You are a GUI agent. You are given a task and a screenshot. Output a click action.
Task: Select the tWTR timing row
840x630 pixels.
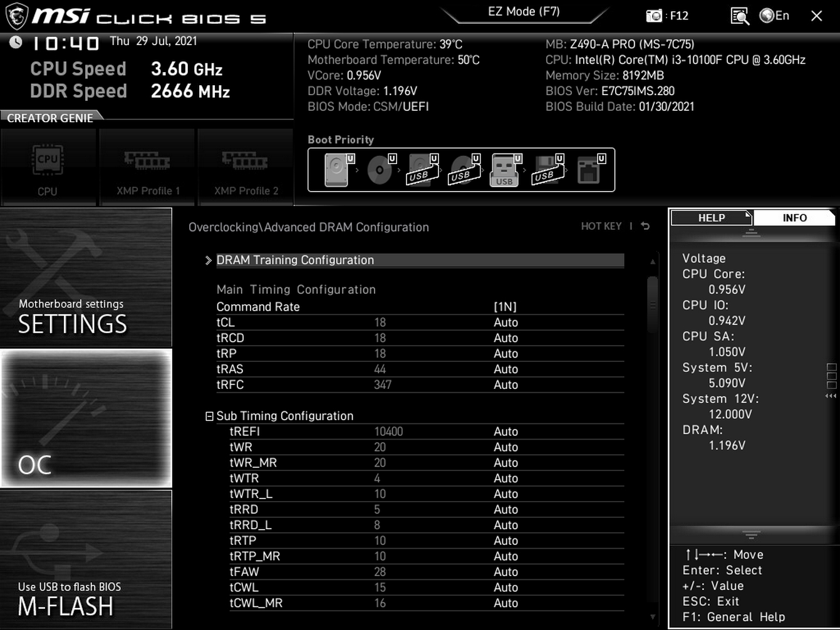coord(427,478)
